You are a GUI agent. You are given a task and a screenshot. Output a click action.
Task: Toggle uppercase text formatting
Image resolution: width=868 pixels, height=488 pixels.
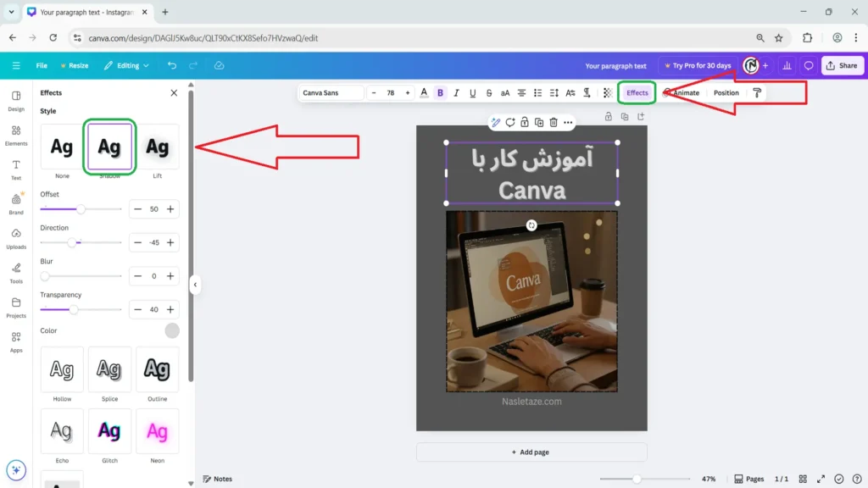click(x=505, y=93)
